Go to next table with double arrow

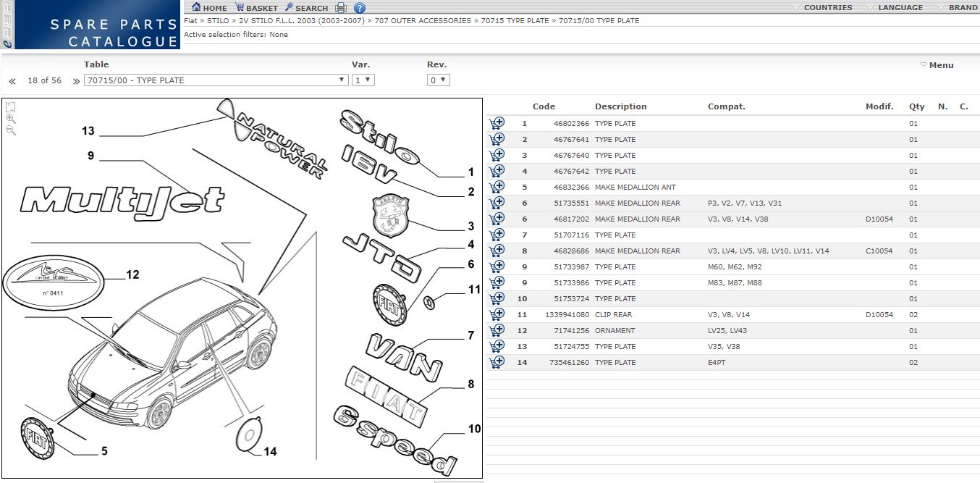tap(77, 81)
